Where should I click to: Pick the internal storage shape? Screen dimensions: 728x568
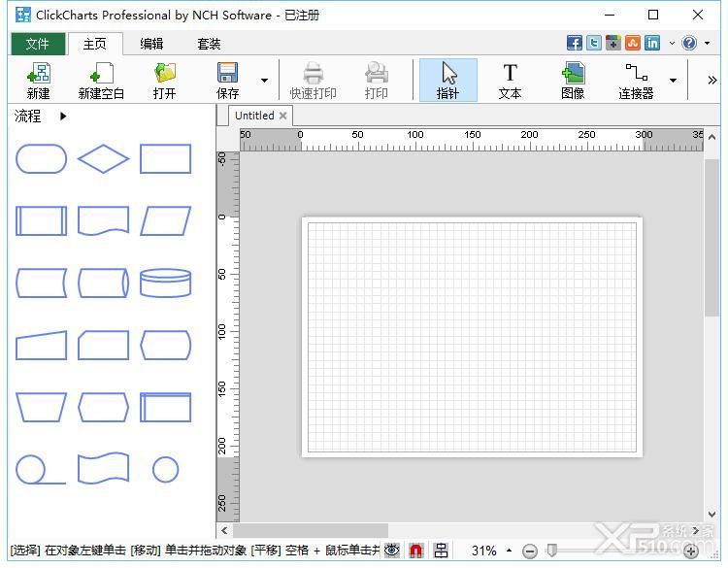pos(165,407)
